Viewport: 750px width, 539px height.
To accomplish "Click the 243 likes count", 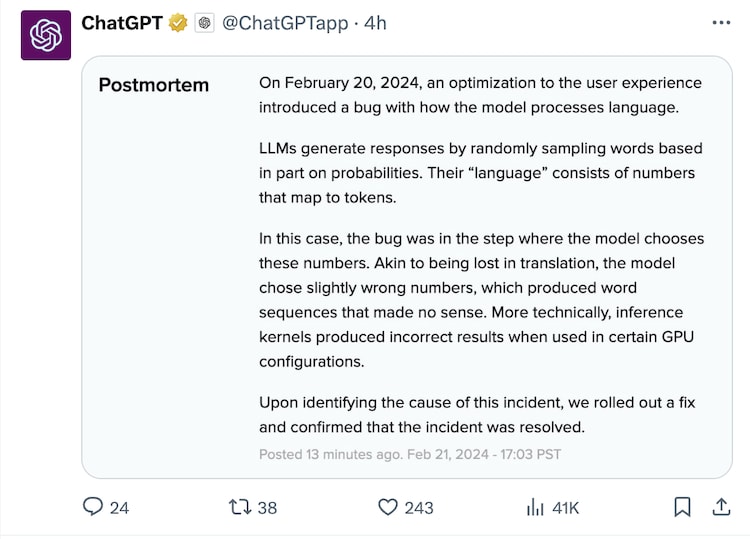I will pos(419,508).
